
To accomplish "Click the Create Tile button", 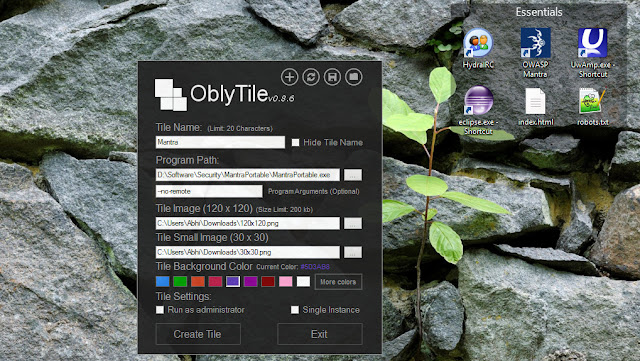I will click(x=198, y=334).
